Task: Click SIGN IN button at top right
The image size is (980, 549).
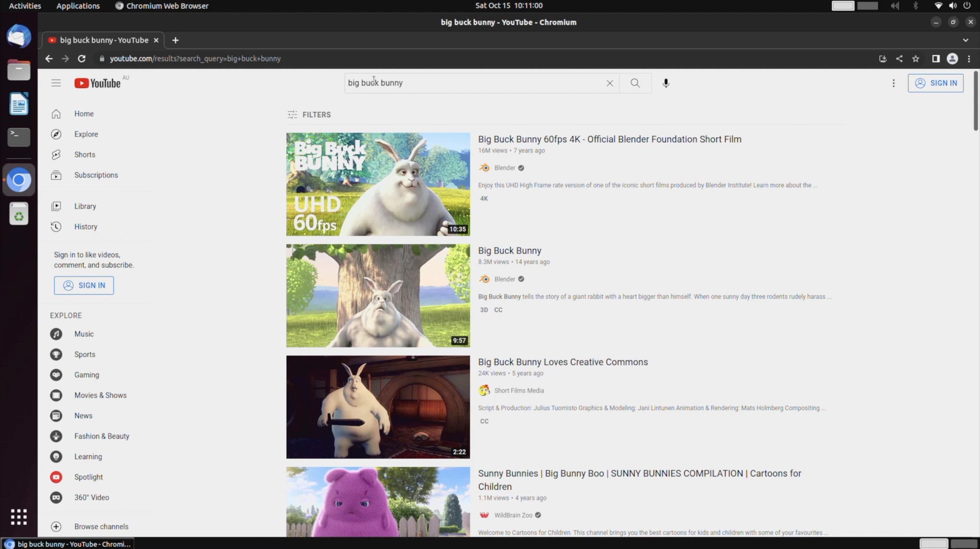Action: coord(935,83)
